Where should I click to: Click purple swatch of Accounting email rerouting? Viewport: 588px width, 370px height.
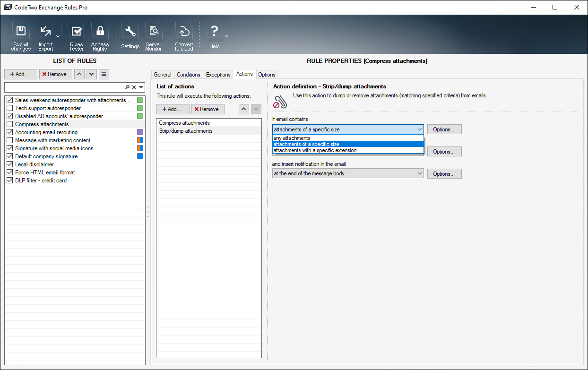coord(140,132)
